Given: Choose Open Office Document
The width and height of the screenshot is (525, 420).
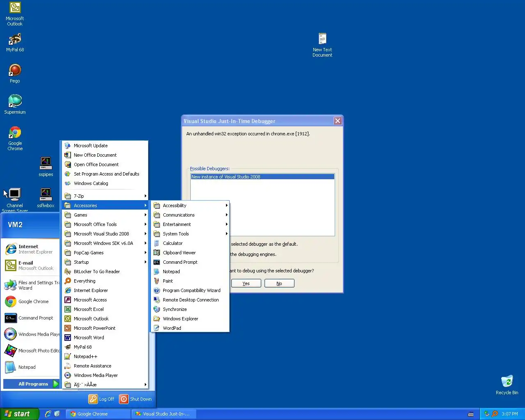Looking at the screenshot, I should tap(105, 164).
